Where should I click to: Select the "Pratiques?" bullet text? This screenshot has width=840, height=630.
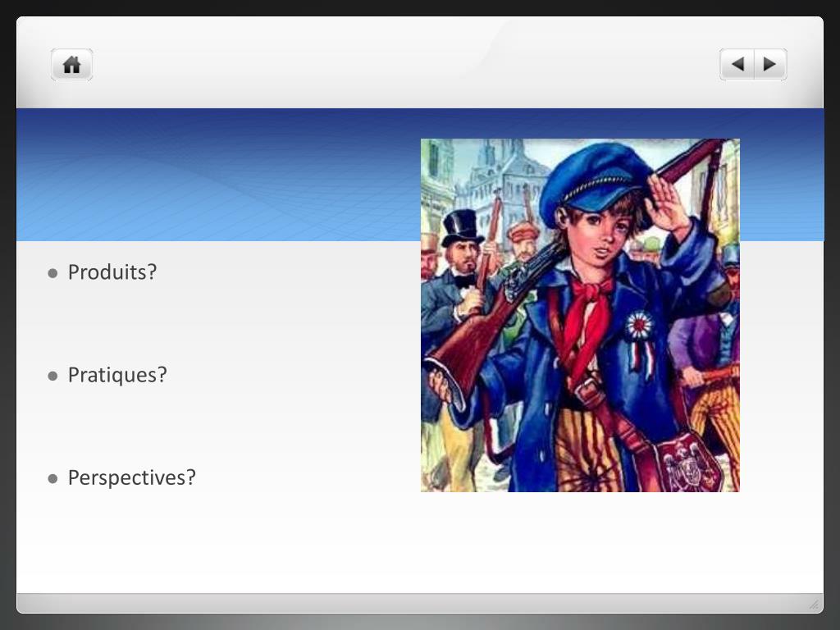point(117,375)
